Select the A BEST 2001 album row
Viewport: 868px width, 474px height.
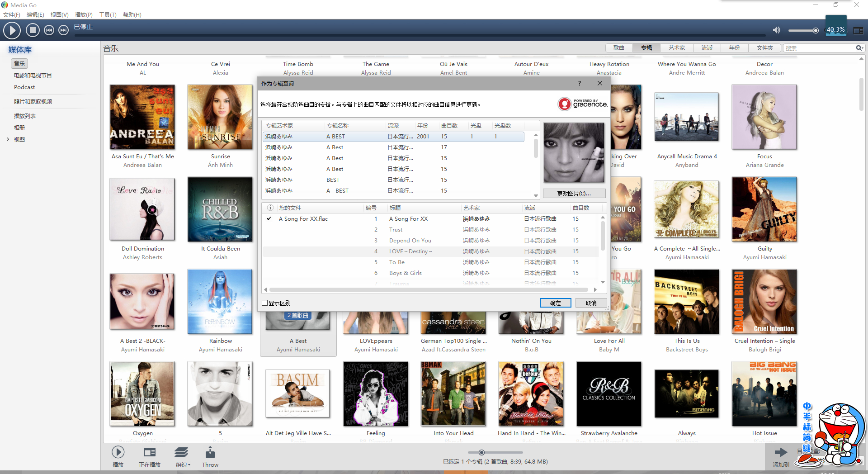click(393, 137)
